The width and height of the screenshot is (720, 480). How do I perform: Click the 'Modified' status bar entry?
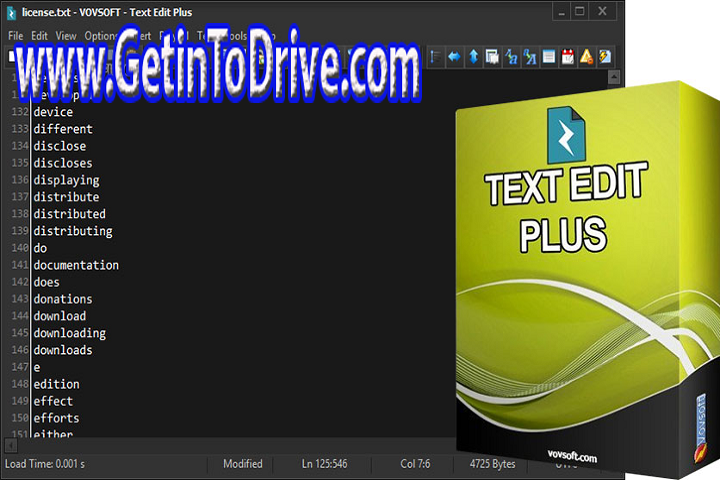pos(243,464)
